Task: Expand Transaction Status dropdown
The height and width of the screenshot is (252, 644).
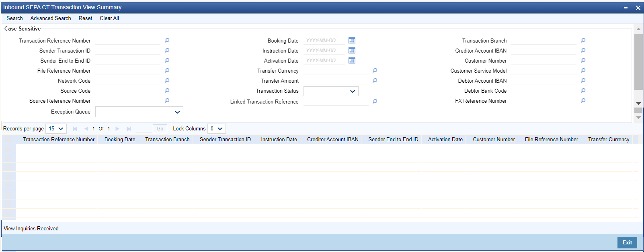Action: click(x=331, y=91)
